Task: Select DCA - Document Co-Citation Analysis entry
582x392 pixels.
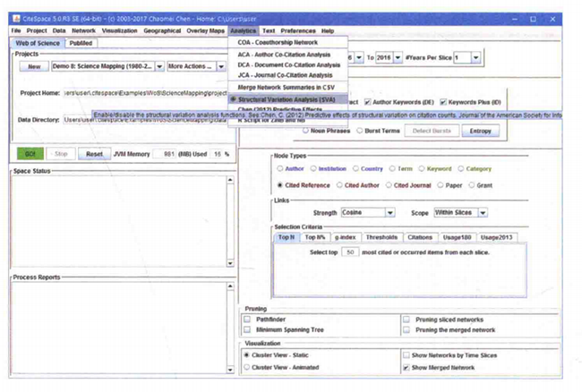Action: pos(282,64)
